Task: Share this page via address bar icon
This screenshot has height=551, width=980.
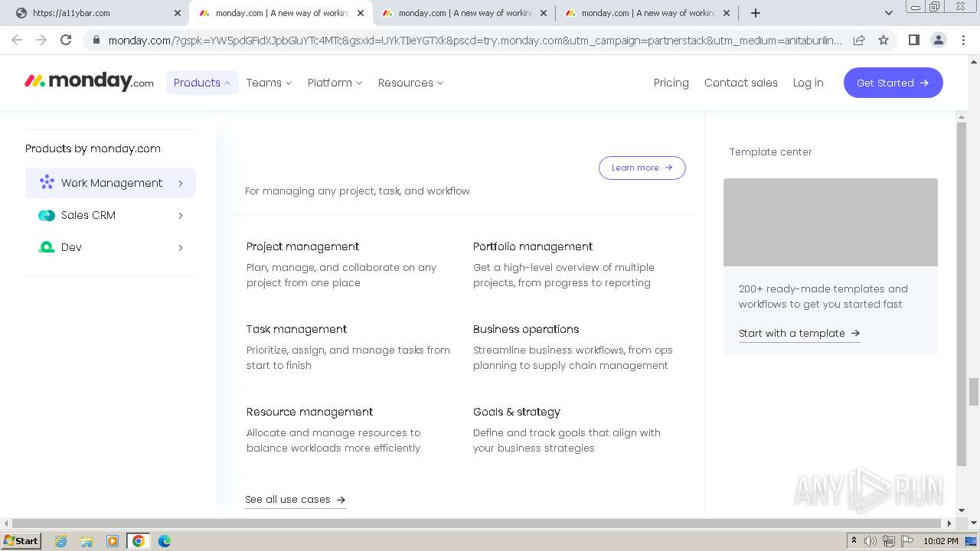Action: tap(859, 40)
